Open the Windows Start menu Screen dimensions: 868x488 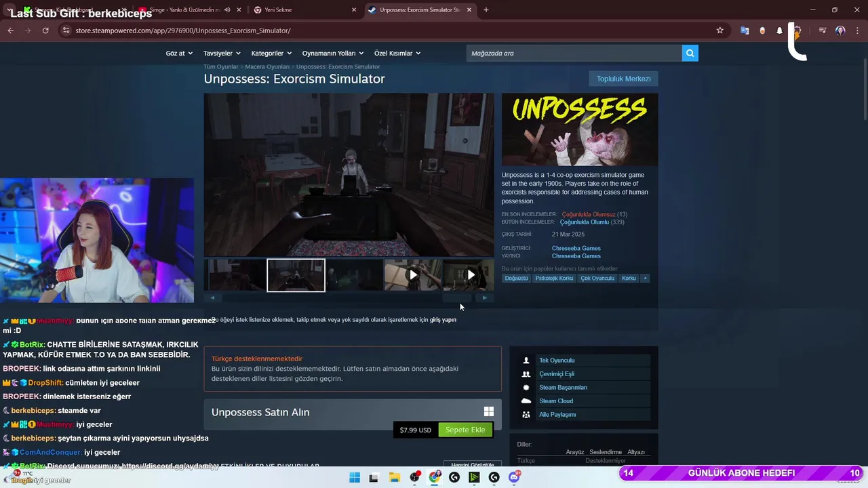click(x=355, y=477)
